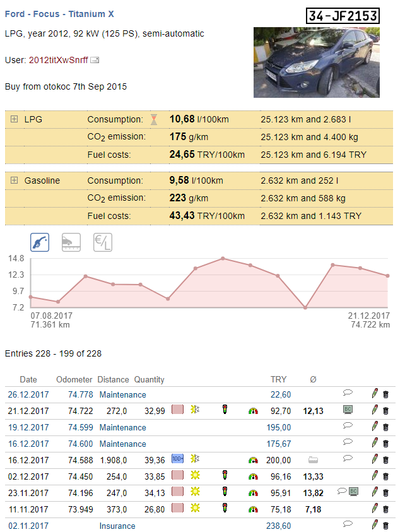Delete the 26.12.2017 maintenance entry
Viewport: 405px width, 532px height.
pyautogui.click(x=385, y=394)
